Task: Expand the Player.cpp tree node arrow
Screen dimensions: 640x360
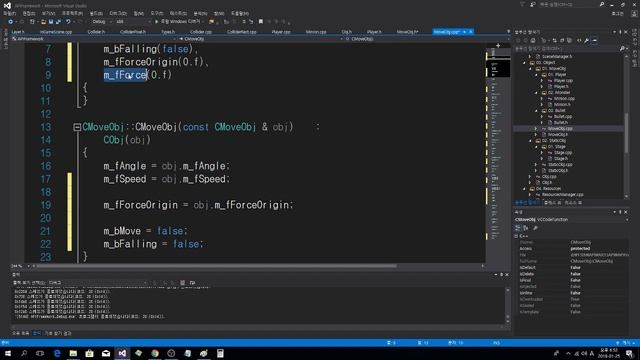Action: point(542,81)
